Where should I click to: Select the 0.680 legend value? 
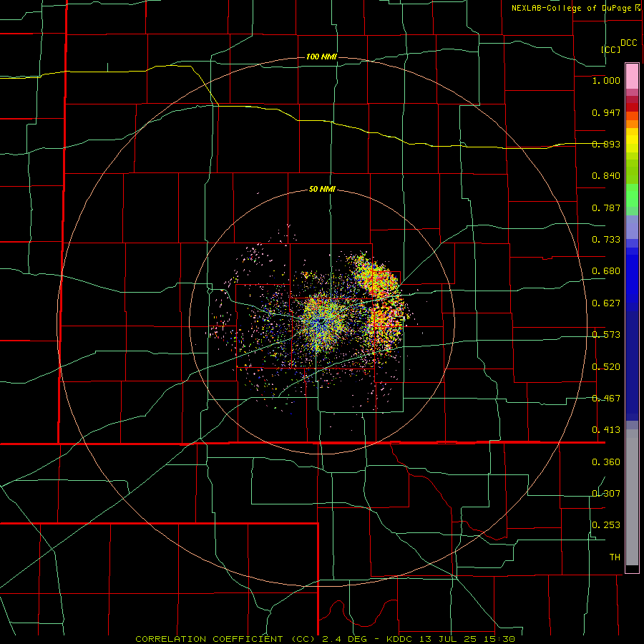click(x=606, y=271)
